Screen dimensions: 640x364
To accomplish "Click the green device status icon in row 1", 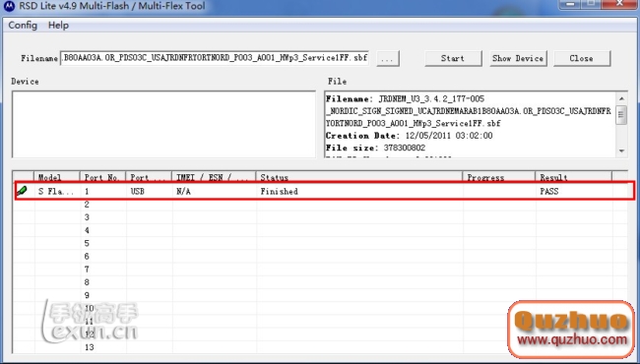I will pyautogui.click(x=22, y=190).
